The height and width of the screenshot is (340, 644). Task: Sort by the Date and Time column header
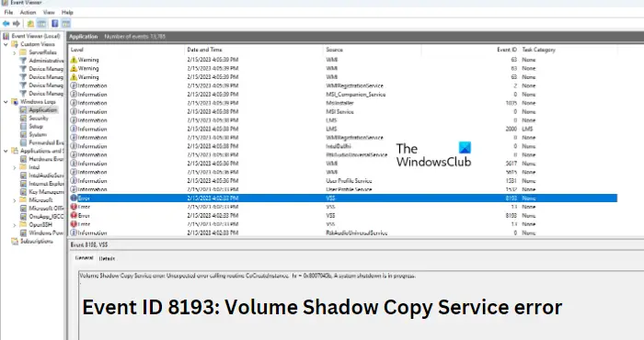click(x=204, y=50)
